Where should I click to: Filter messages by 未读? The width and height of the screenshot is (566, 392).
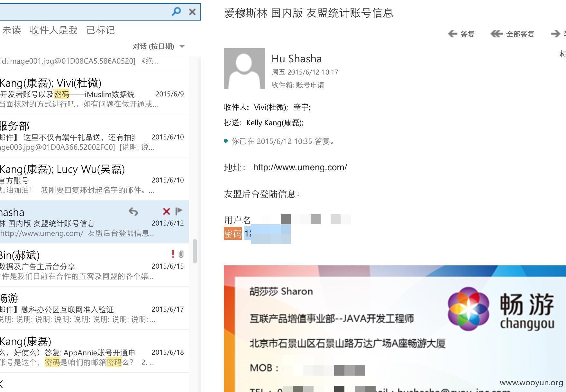pyautogui.click(x=12, y=30)
